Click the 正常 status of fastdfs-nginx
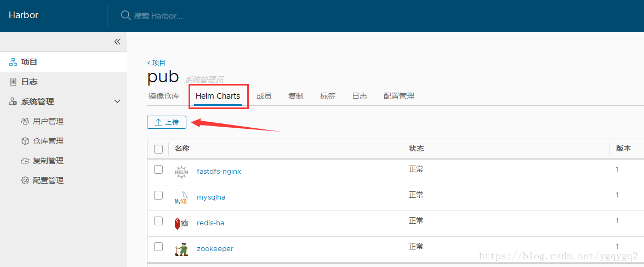644x267 pixels. pos(415,168)
